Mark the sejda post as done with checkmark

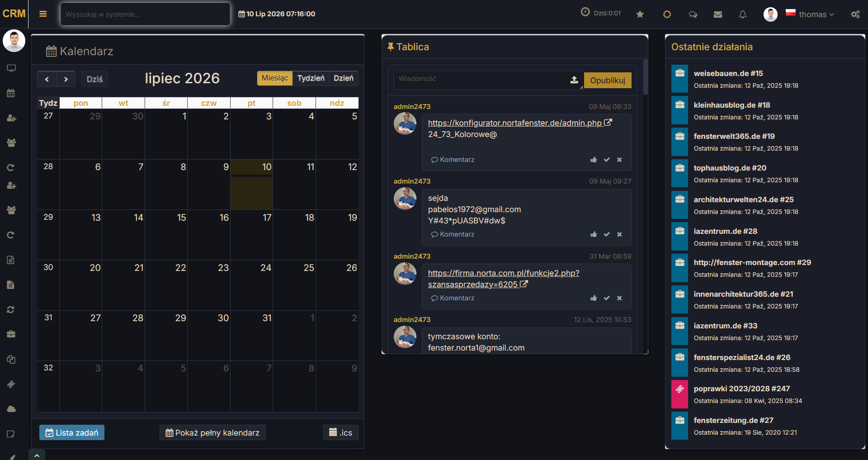(607, 234)
